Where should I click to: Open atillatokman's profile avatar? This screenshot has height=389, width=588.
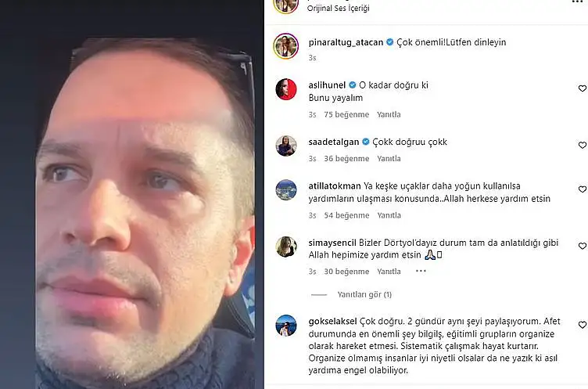point(286,190)
